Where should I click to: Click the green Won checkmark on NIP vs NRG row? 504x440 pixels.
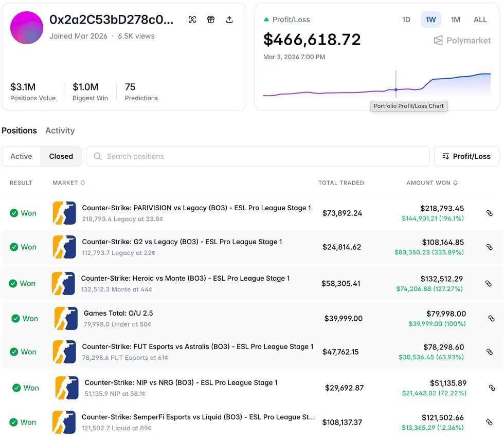pyautogui.click(x=16, y=388)
